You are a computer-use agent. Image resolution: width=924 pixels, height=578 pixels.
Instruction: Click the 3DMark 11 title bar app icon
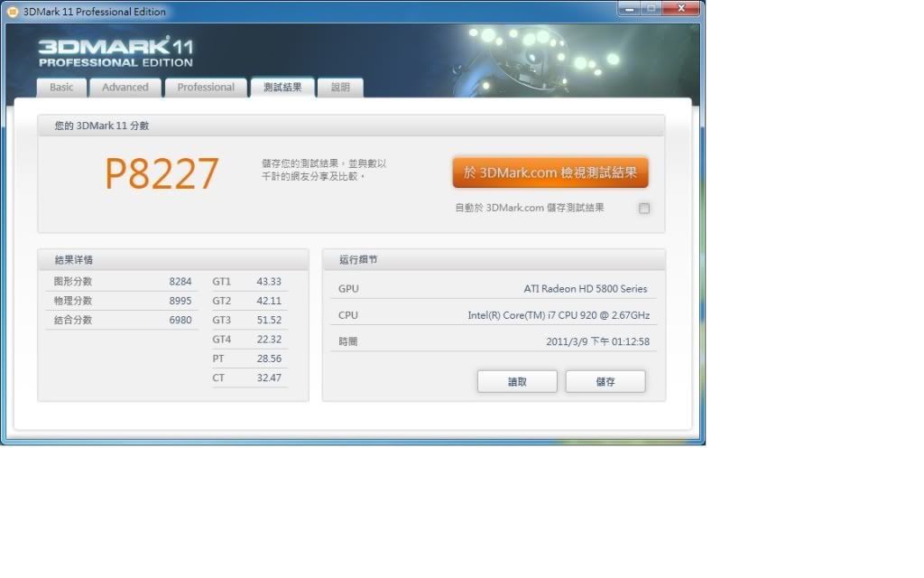(12, 11)
